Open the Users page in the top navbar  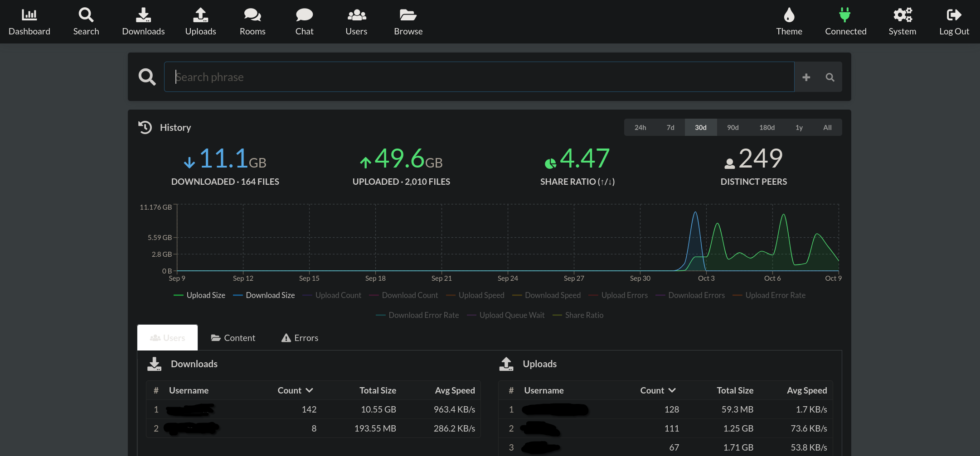pos(356,22)
